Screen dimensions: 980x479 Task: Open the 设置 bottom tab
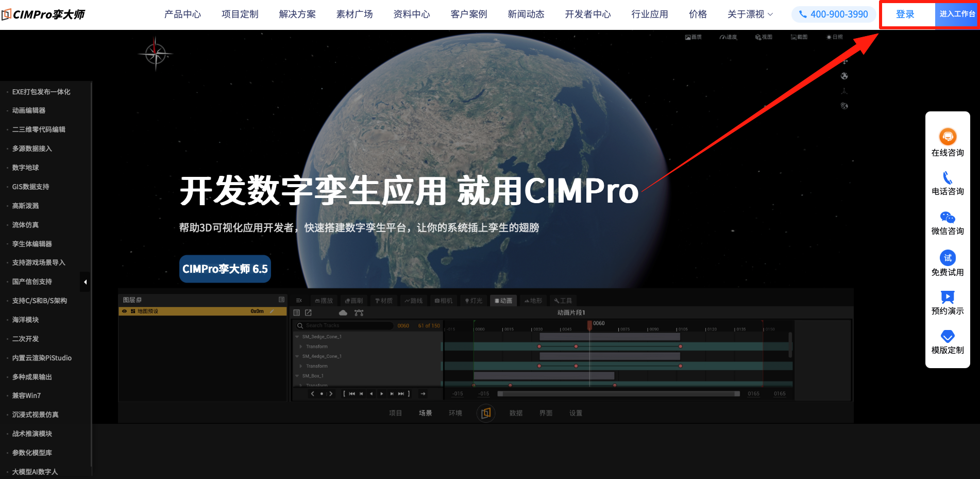click(x=576, y=413)
